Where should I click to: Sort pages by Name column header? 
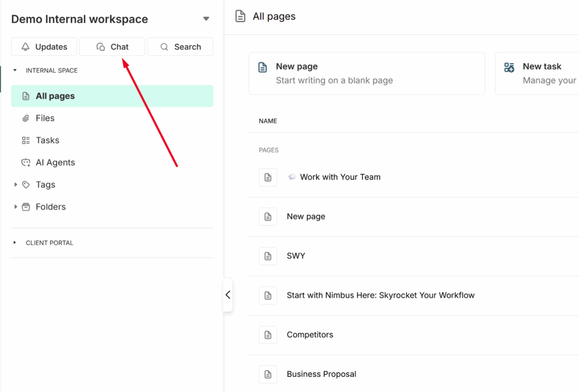click(x=268, y=121)
